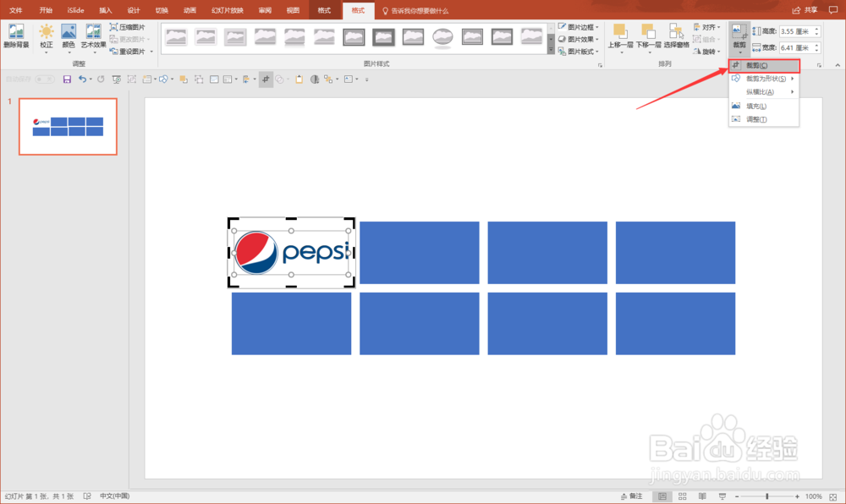
Task: Open the 艺术效果 artistic effects tool
Action: [93, 36]
